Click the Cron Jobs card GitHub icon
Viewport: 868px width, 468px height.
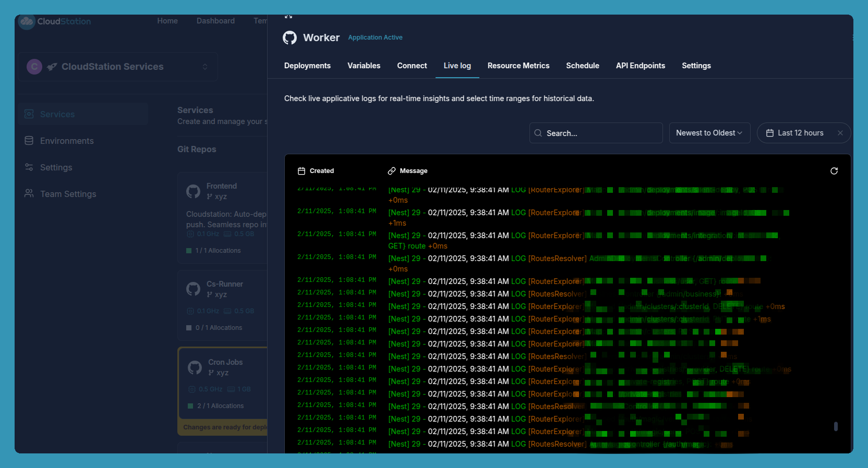point(195,367)
